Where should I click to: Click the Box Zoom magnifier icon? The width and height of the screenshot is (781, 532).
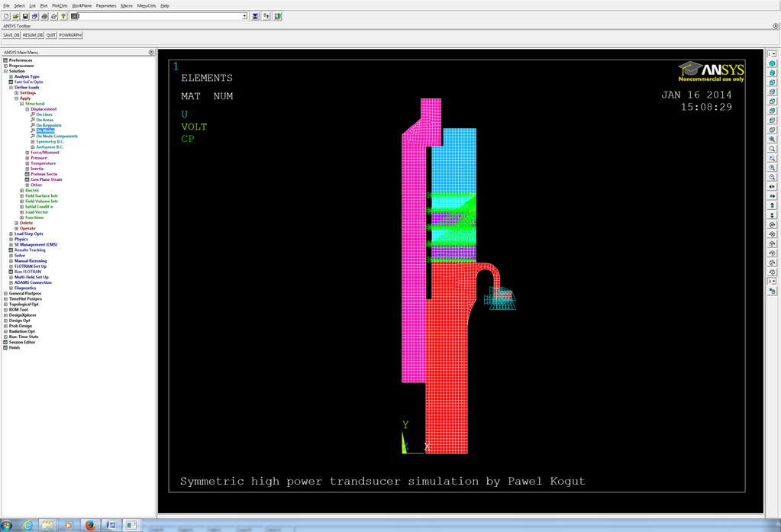[772, 149]
